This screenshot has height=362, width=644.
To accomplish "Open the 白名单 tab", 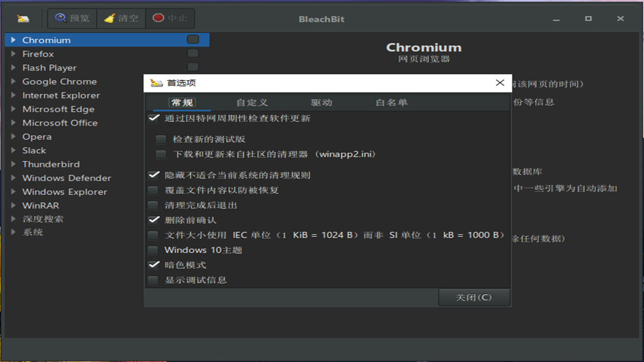I will click(391, 103).
